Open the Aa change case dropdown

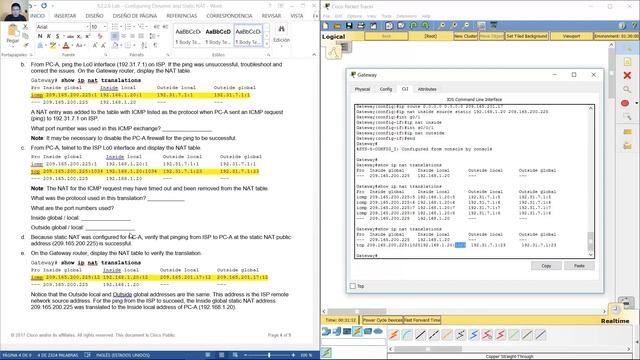[80, 45]
